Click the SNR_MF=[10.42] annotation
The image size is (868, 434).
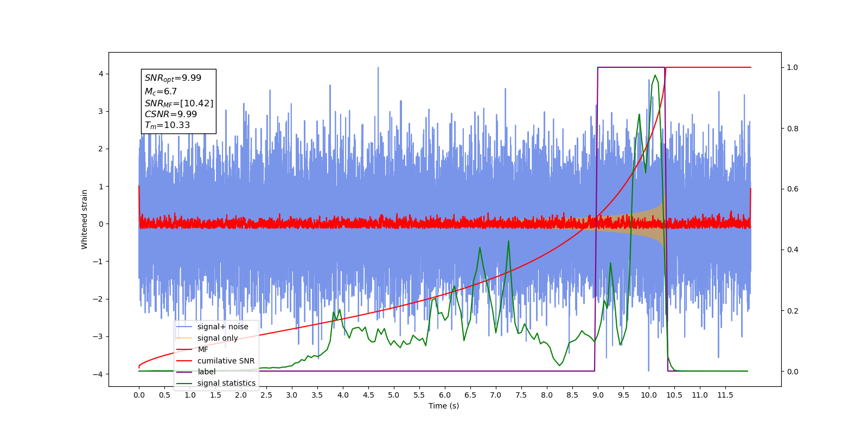(x=179, y=103)
